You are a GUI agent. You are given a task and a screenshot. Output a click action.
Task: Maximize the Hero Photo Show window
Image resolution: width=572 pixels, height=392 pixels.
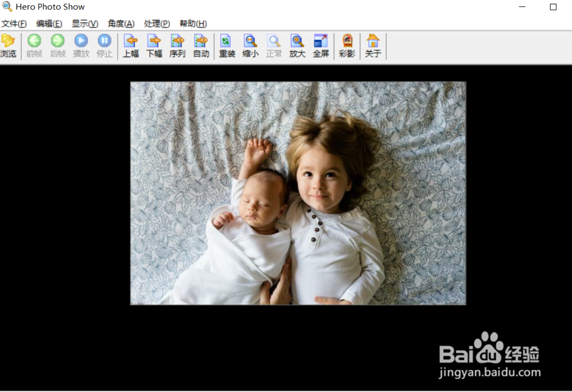tap(553, 7)
